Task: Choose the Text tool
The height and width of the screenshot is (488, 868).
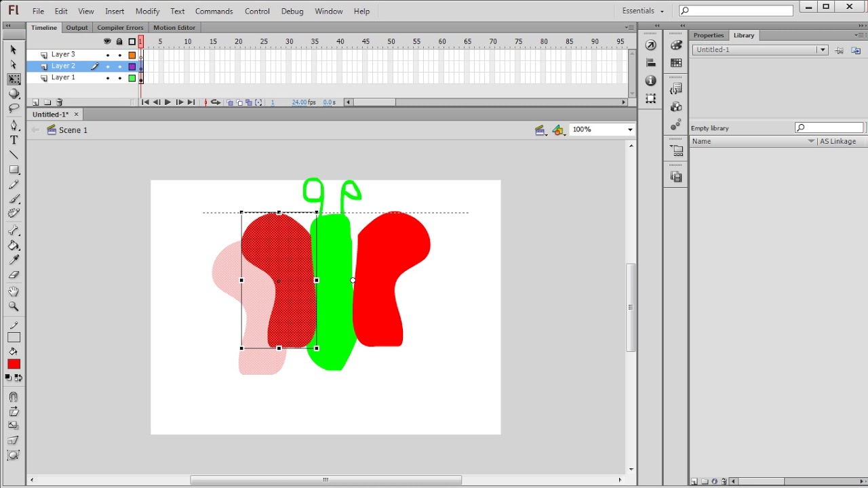Action: click(x=14, y=140)
